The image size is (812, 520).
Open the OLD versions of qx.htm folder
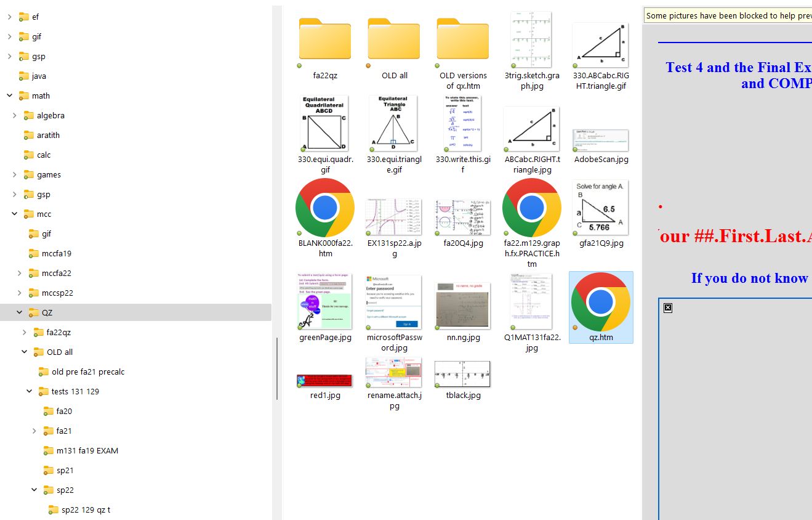click(x=462, y=39)
